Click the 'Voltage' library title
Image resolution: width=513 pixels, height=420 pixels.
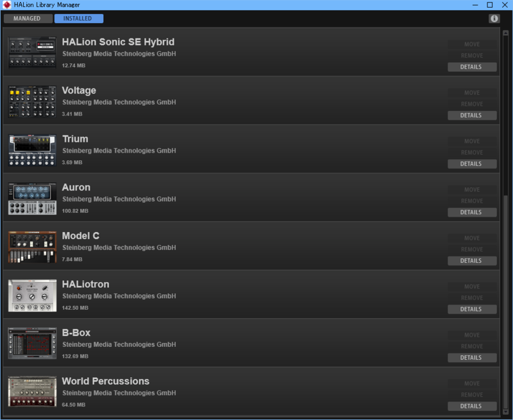[x=79, y=90]
